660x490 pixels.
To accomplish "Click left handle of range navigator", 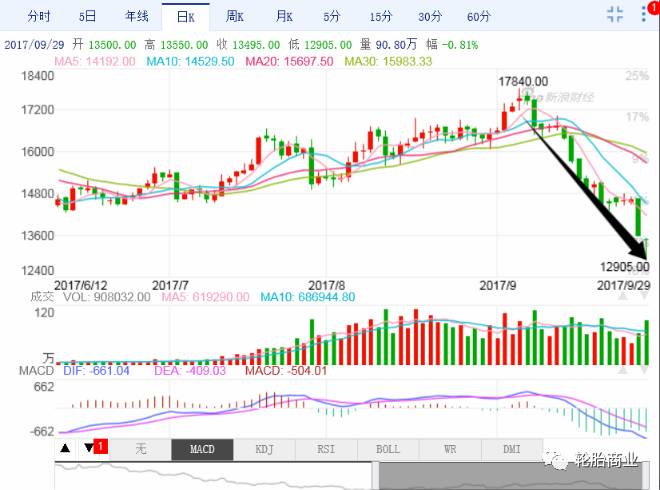I will pyautogui.click(x=375, y=476).
